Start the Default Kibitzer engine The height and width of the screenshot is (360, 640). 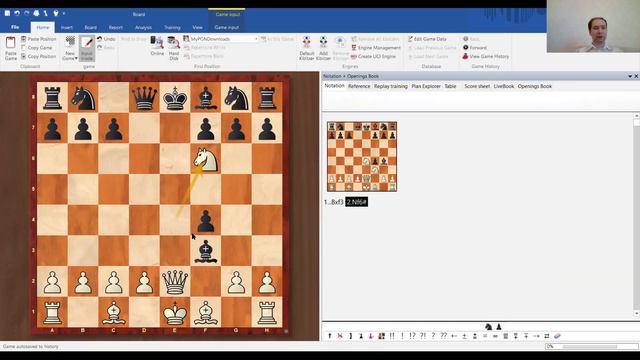(307, 48)
